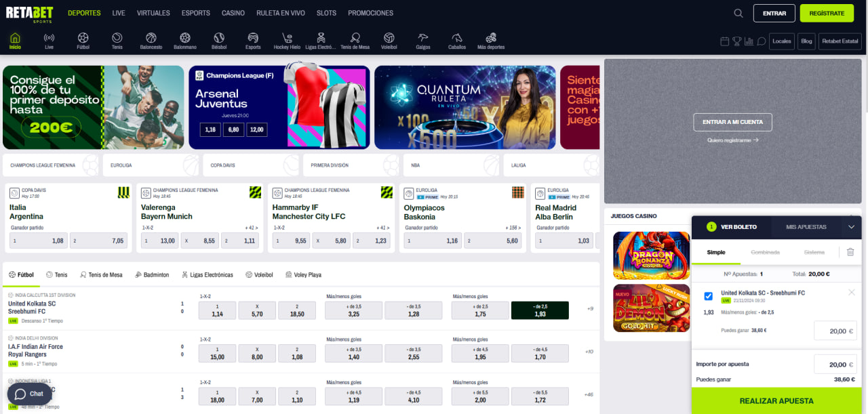868x414 pixels.
Task: Pick Italia odds 1,08 button
Action: tap(38, 241)
